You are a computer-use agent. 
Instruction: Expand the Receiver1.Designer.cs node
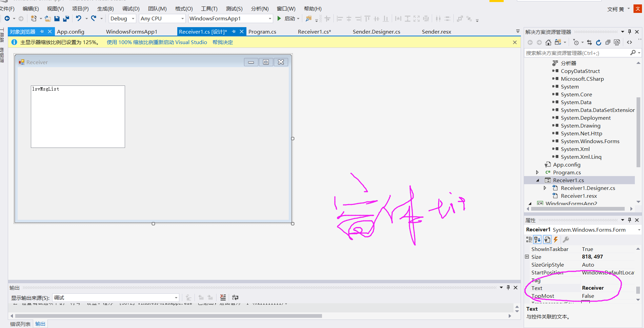click(x=545, y=188)
